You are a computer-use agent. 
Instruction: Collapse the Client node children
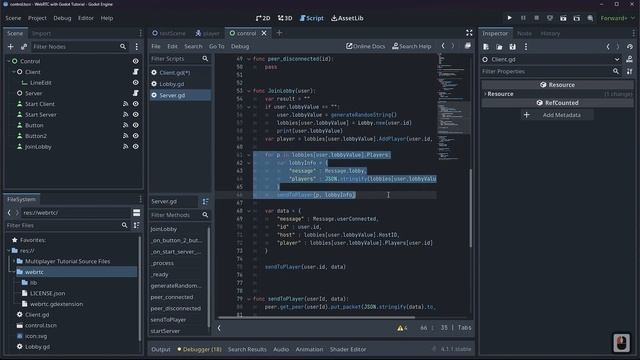13,72
